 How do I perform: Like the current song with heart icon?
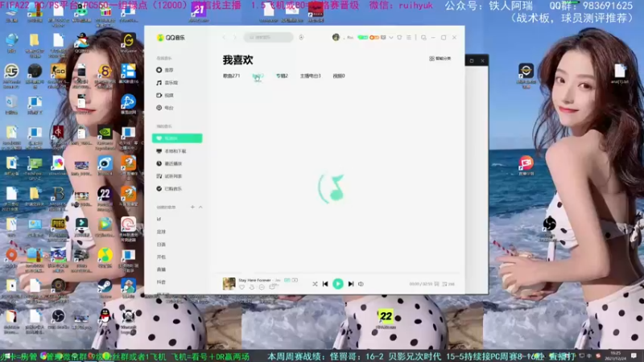tap(242, 287)
